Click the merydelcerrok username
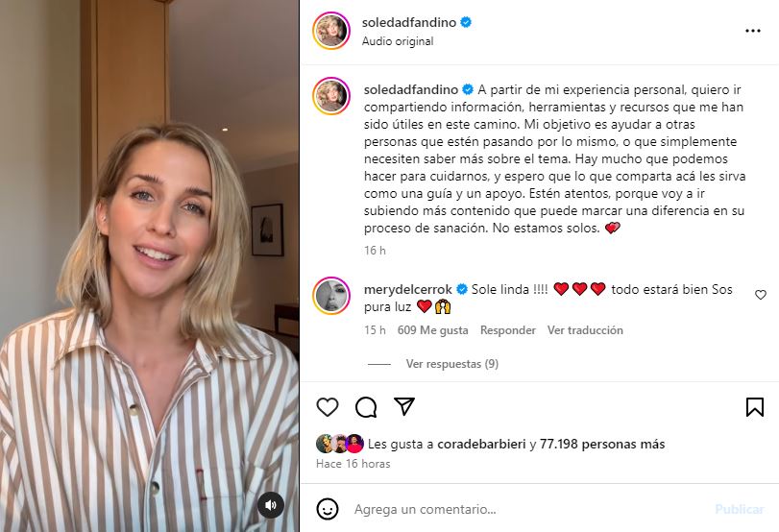The height and width of the screenshot is (532, 779). click(408, 289)
